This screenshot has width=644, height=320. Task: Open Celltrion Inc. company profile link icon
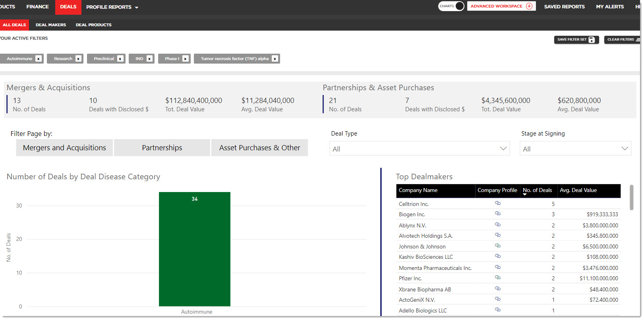click(497, 203)
